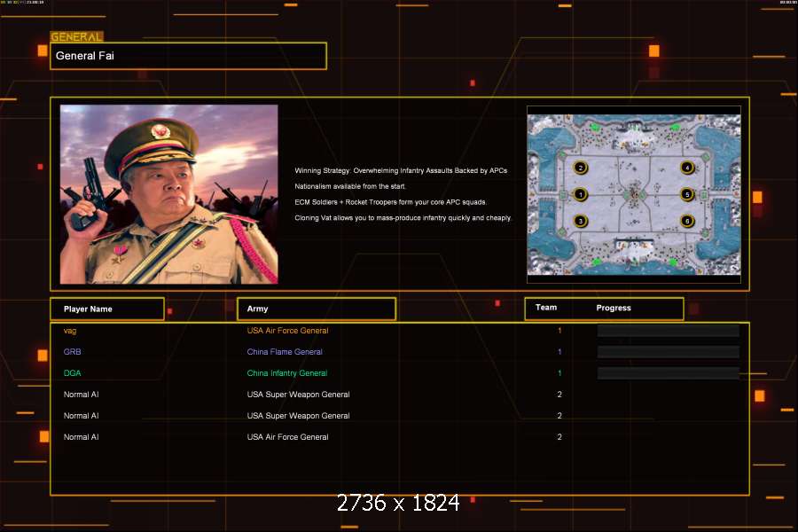Click the General Fai portrait image
The width and height of the screenshot is (798, 532).
(x=169, y=194)
